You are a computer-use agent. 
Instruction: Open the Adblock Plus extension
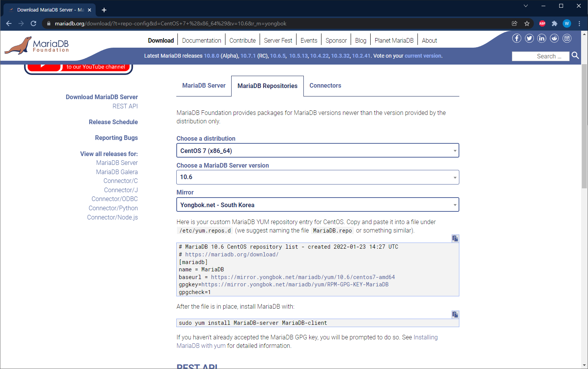tap(542, 23)
